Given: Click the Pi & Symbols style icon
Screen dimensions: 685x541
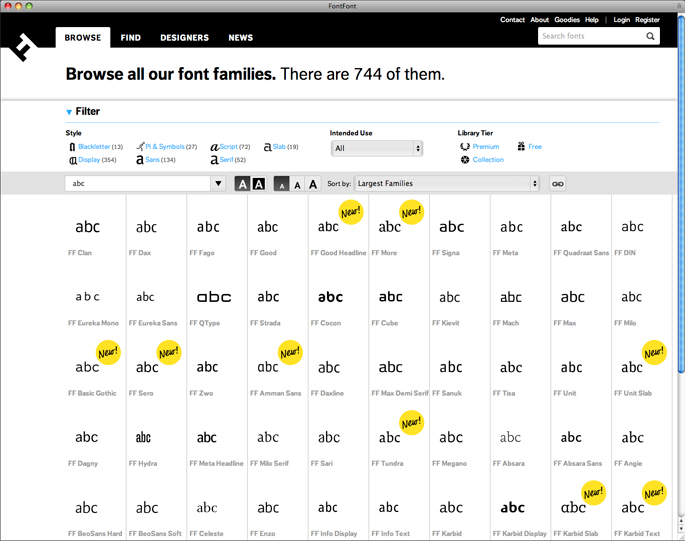Looking at the screenshot, I should pyautogui.click(x=140, y=146).
